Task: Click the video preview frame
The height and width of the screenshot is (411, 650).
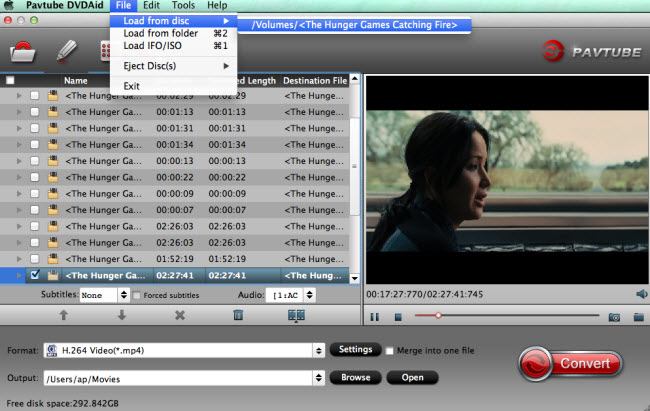Action: point(507,180)
